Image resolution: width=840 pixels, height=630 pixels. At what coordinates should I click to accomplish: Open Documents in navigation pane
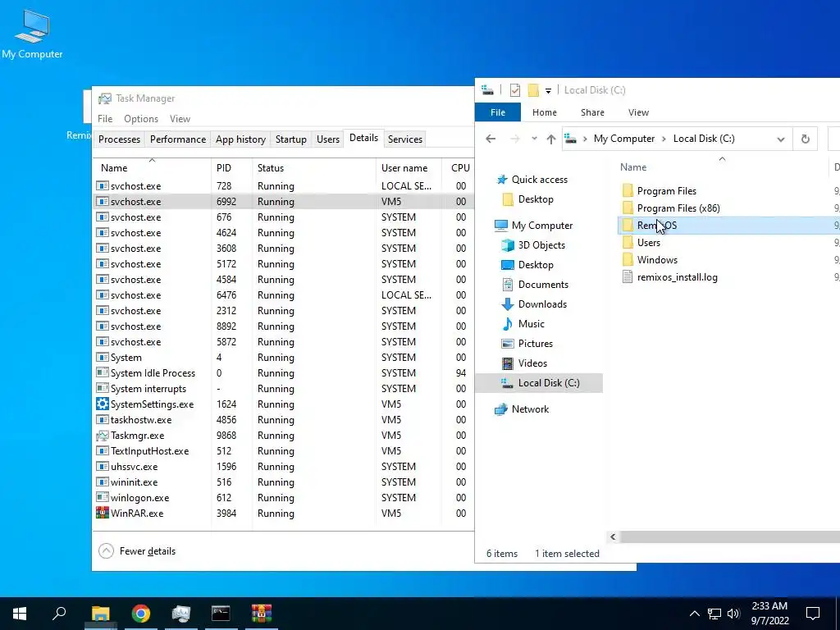543,285
